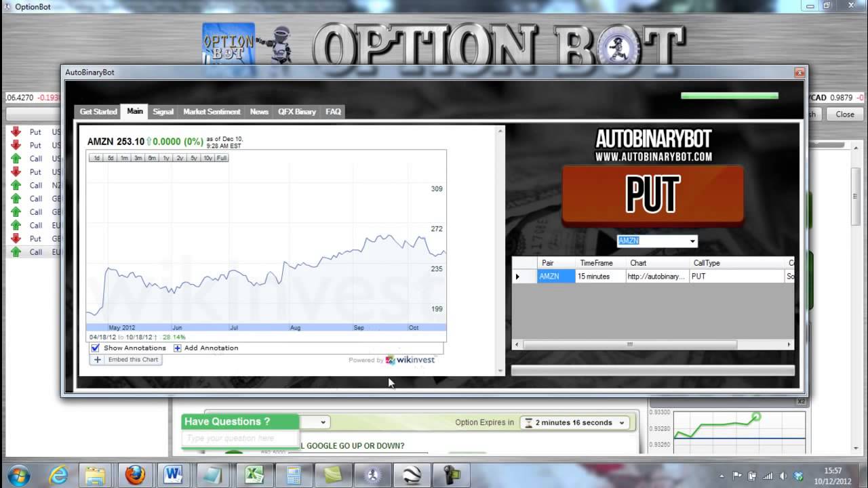This screenshot has height=488, width=868.
Task: Click the PUT cell under CallType
Action: 736,277
